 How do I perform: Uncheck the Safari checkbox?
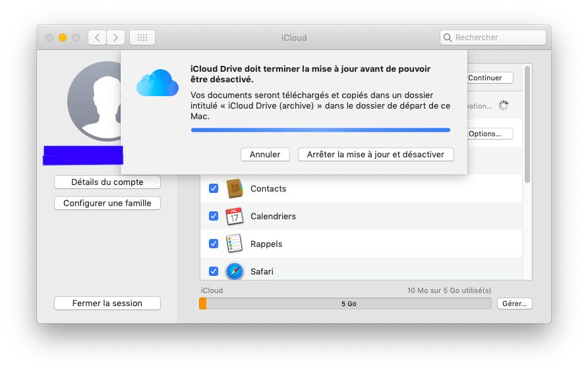tap(214, 271)
